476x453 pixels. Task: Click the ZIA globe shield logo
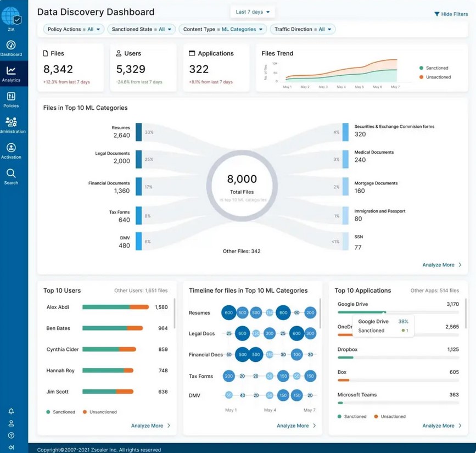(11, 16)
